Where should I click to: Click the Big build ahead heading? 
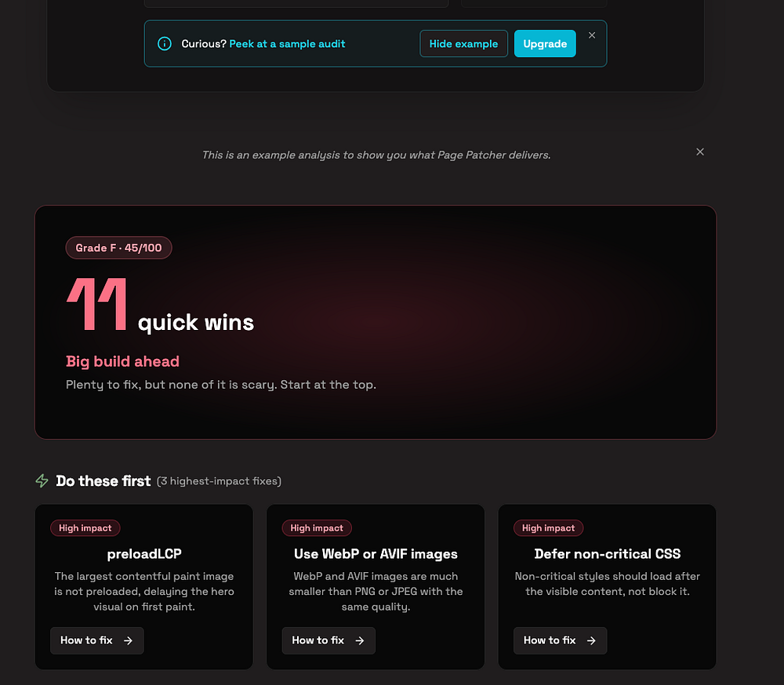pos(122,361)
